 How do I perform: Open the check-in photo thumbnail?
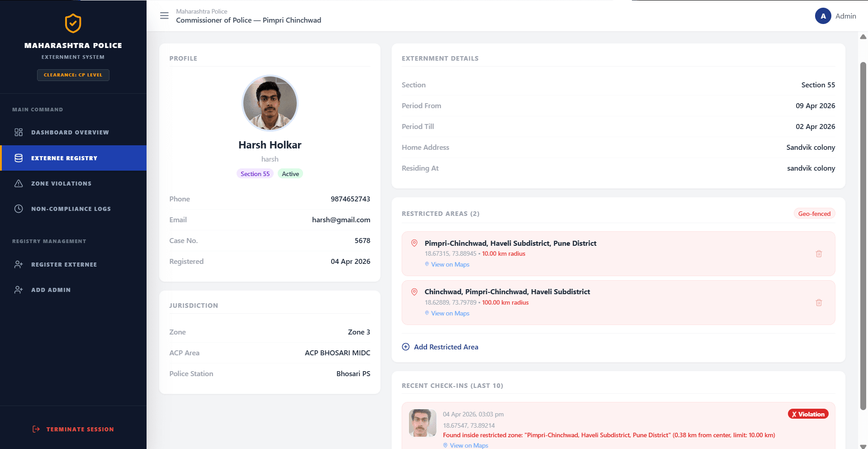tap(422, 423)
